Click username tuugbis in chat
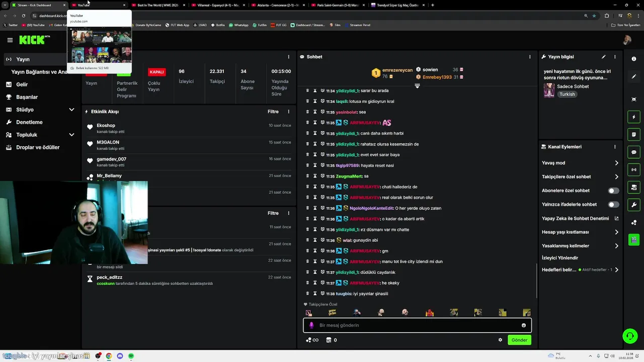The image size is (644, 362). pyautogui.click(x=344, y=294)
